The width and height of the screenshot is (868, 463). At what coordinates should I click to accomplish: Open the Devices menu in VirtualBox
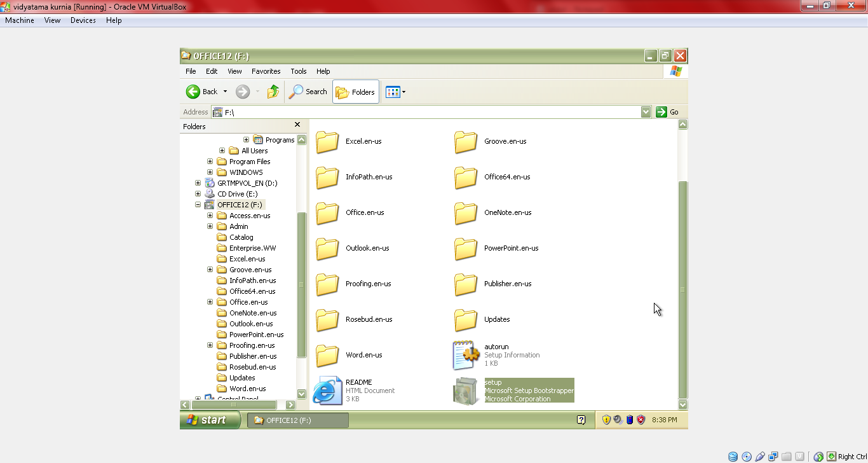coord(83,20)
